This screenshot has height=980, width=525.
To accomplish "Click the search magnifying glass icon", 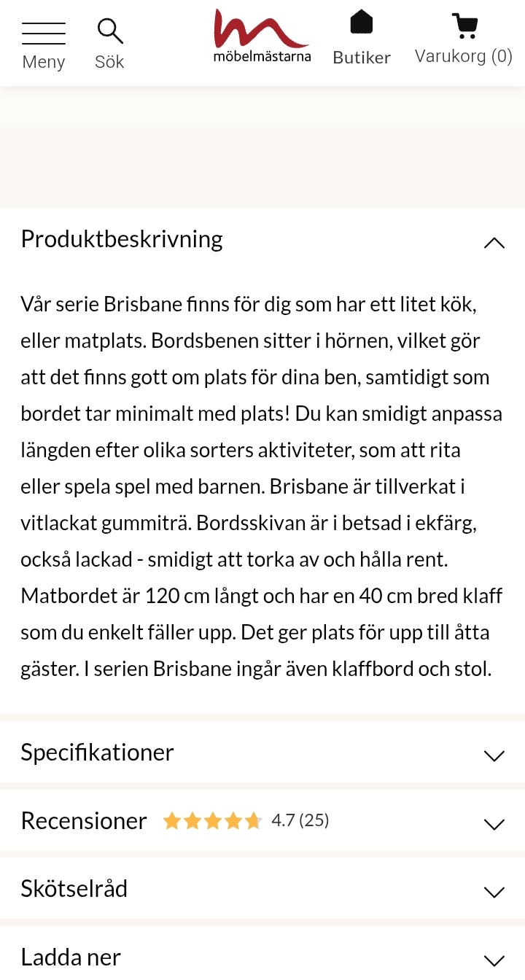I will tap(109, 31).
